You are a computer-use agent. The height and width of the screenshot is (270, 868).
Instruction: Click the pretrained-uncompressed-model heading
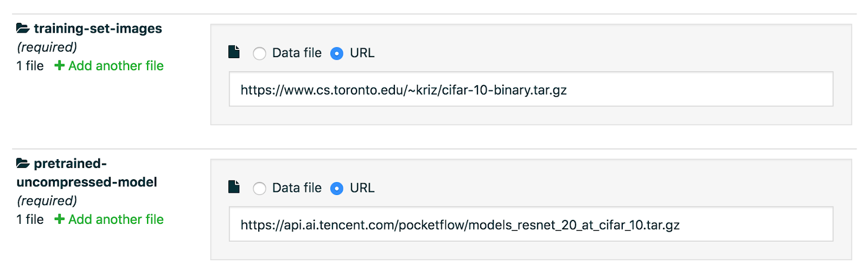click(87, 173)
